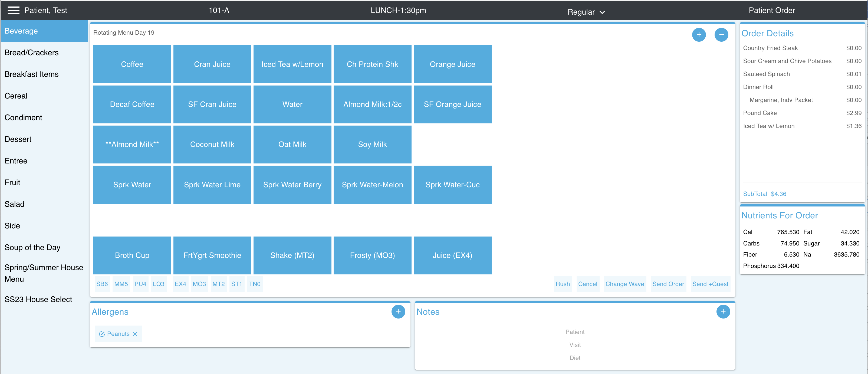The image size is (868, 374).
Task: Add a new allergen with the plus icon
Action: click(398, 311)
